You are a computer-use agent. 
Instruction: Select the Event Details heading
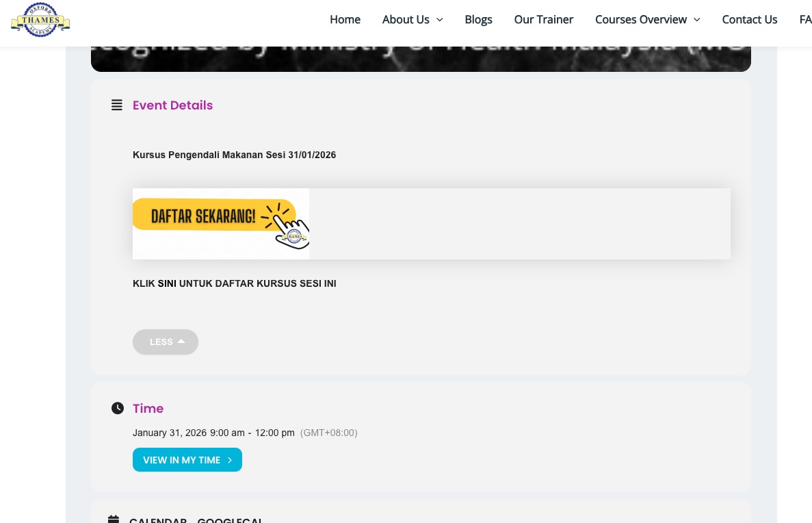point(172,105)
